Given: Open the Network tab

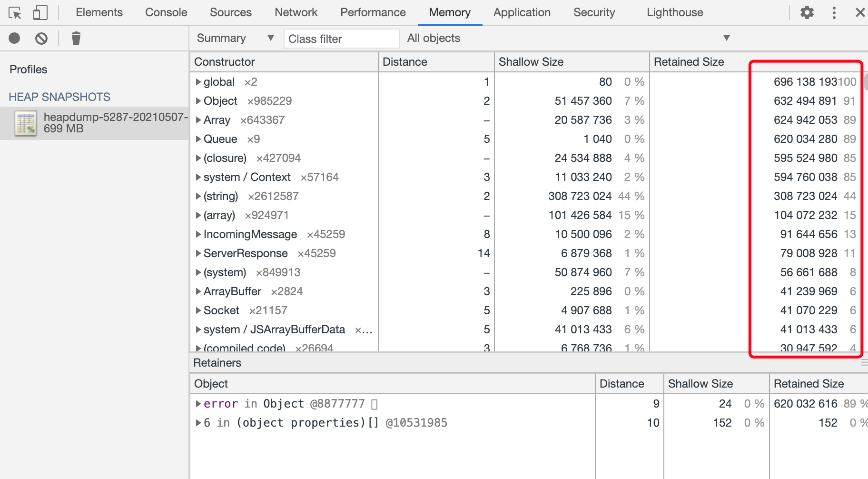Looking at the screenshot, I should [x=296, y=12].
